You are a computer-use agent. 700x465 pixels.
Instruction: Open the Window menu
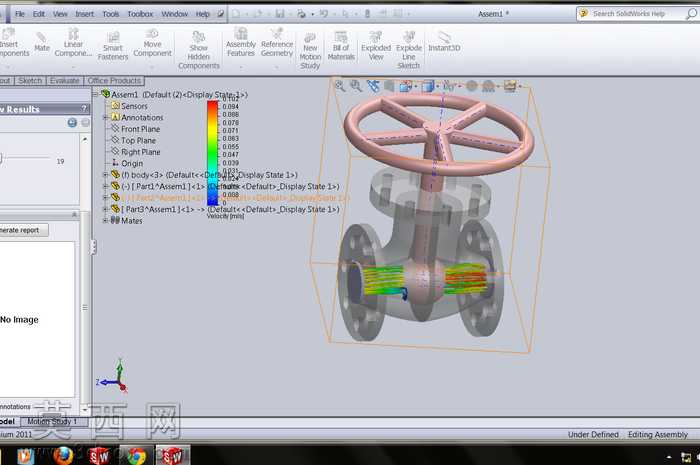coord(175,14)
